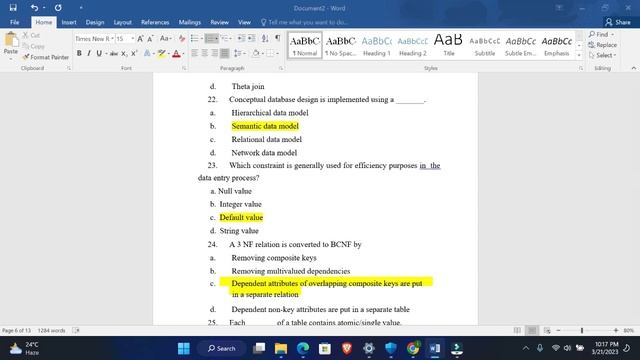Screen dimensions: 640x360
Task: Align text to the left
Action: 195,53
